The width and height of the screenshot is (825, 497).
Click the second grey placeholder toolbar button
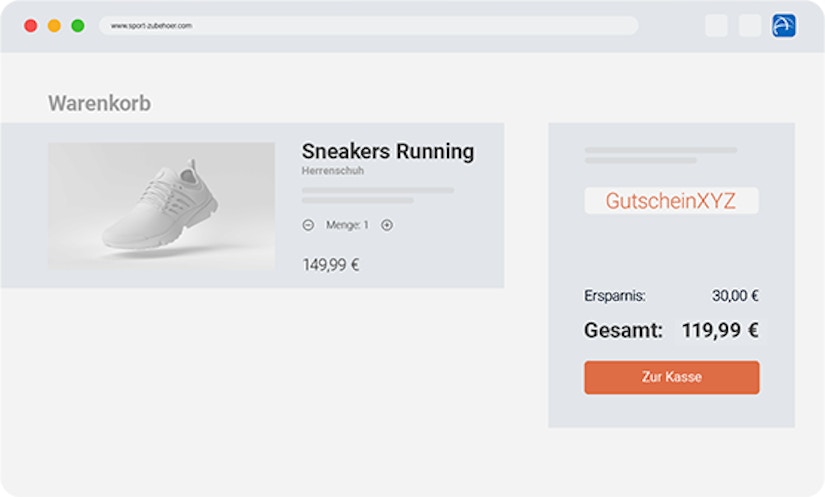[x=750, y=25]
